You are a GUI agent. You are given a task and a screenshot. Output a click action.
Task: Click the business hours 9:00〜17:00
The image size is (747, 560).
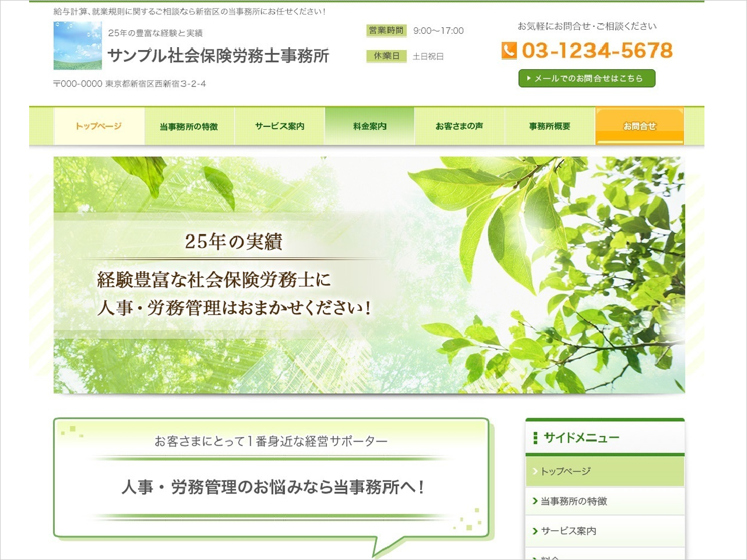click(x=438, y=31)
